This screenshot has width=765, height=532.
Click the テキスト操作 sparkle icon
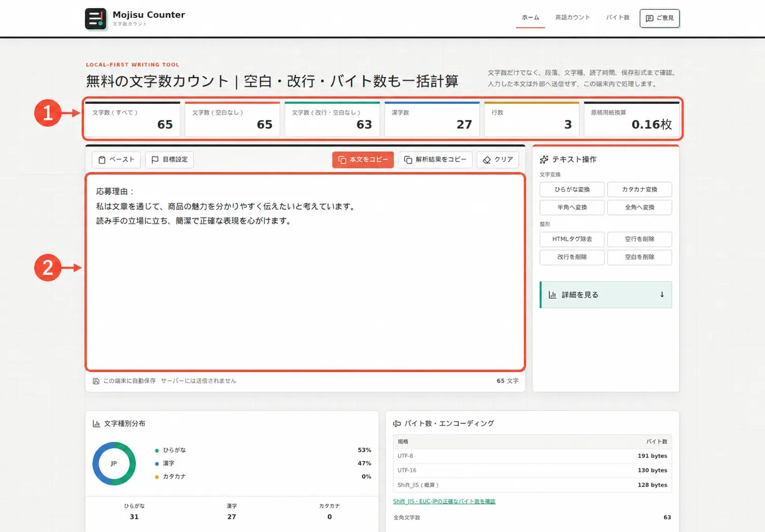544,160
